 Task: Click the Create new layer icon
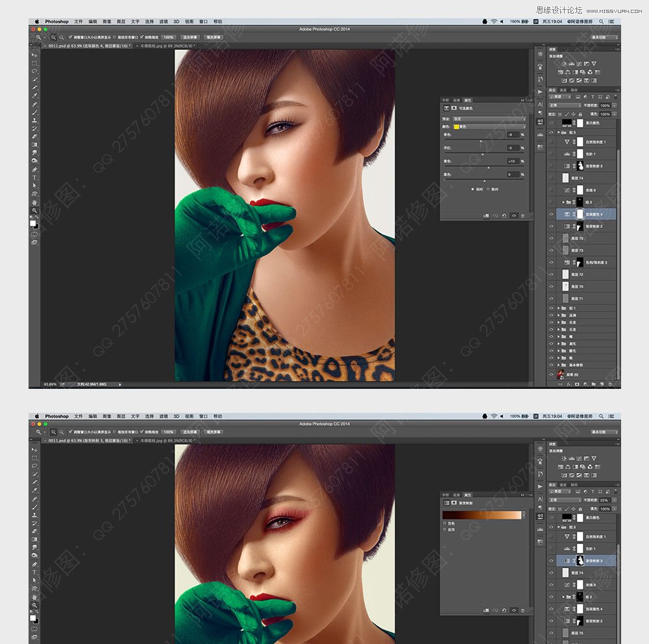[602, 384]
